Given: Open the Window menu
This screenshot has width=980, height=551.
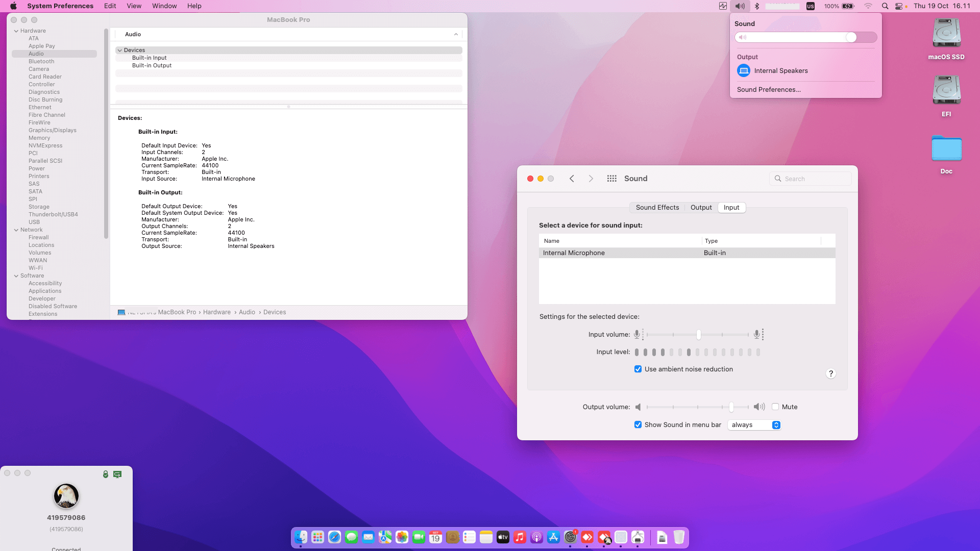Looking at the screenshot, I should [164, 6].
